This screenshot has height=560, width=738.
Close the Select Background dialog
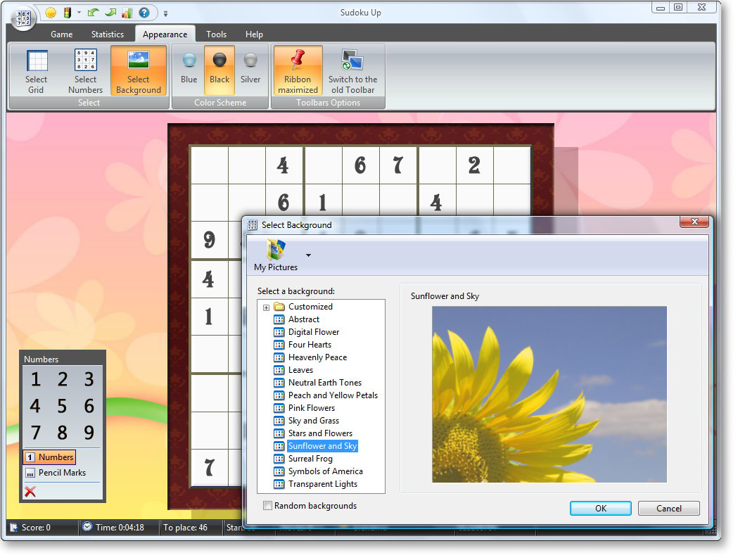pyautogui.click(x=696, y=222)
